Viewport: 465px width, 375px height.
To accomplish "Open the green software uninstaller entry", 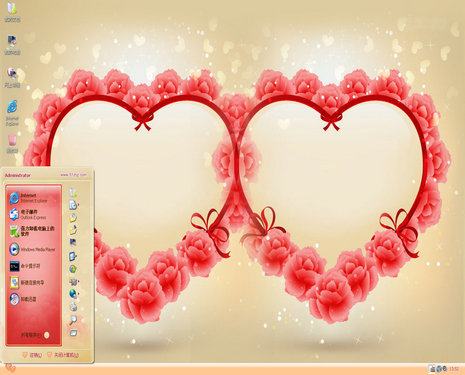I will (33, 231).
